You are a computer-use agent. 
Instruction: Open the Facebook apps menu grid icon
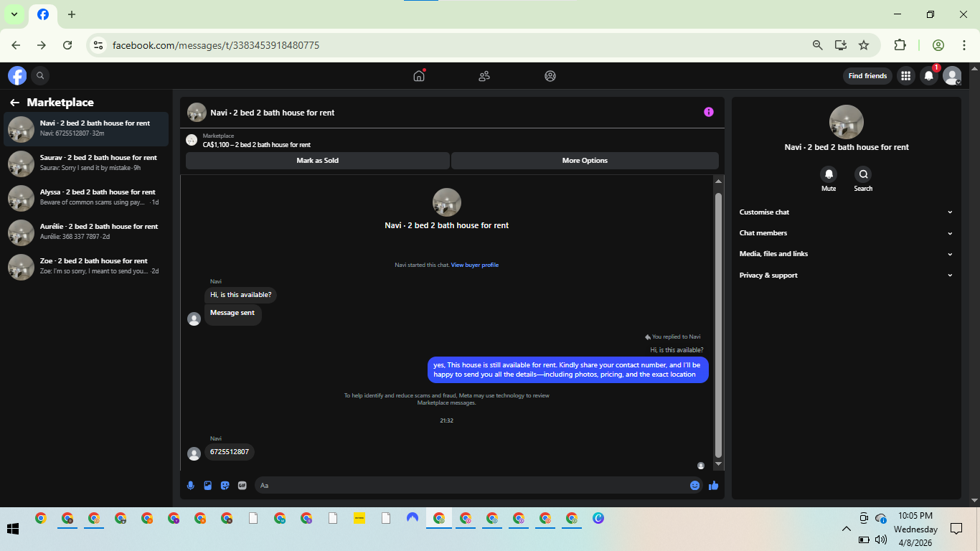tap(906, 75)
